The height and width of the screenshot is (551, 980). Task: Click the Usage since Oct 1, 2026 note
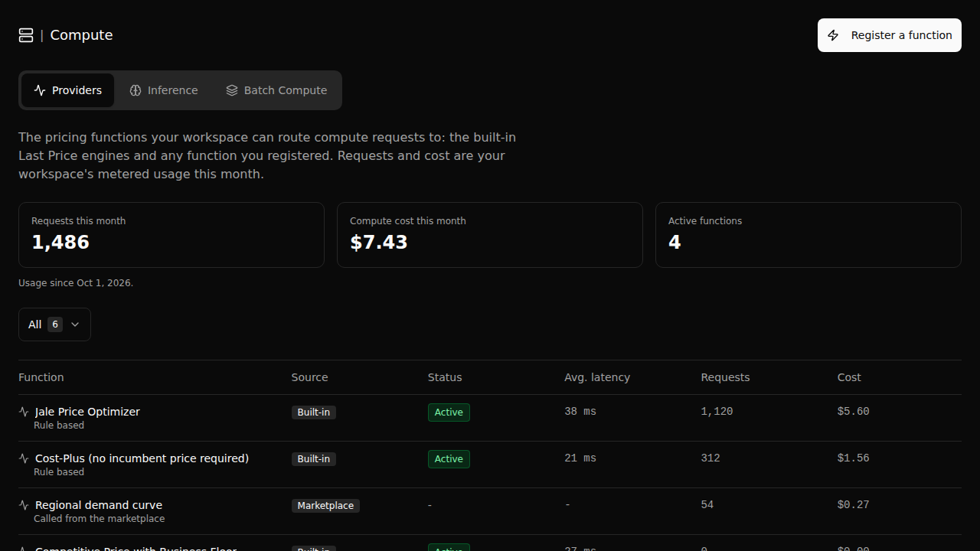(76, 283)
